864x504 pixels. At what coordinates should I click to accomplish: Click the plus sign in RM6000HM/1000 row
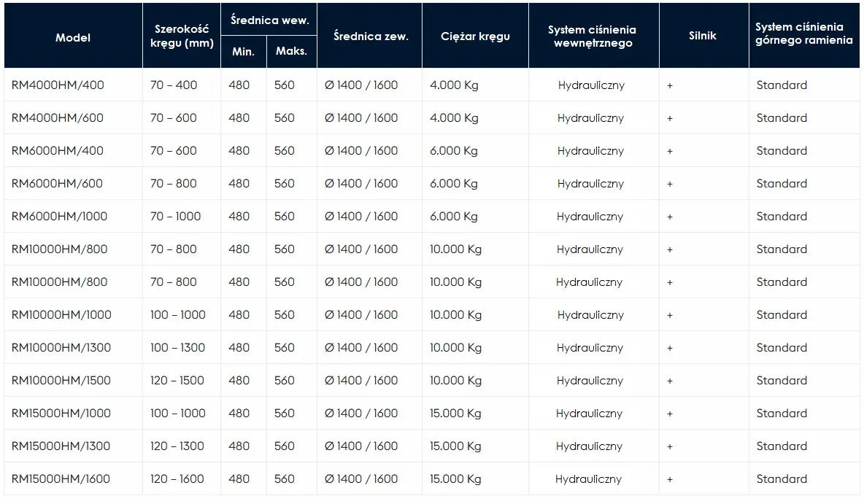[669, 217]
